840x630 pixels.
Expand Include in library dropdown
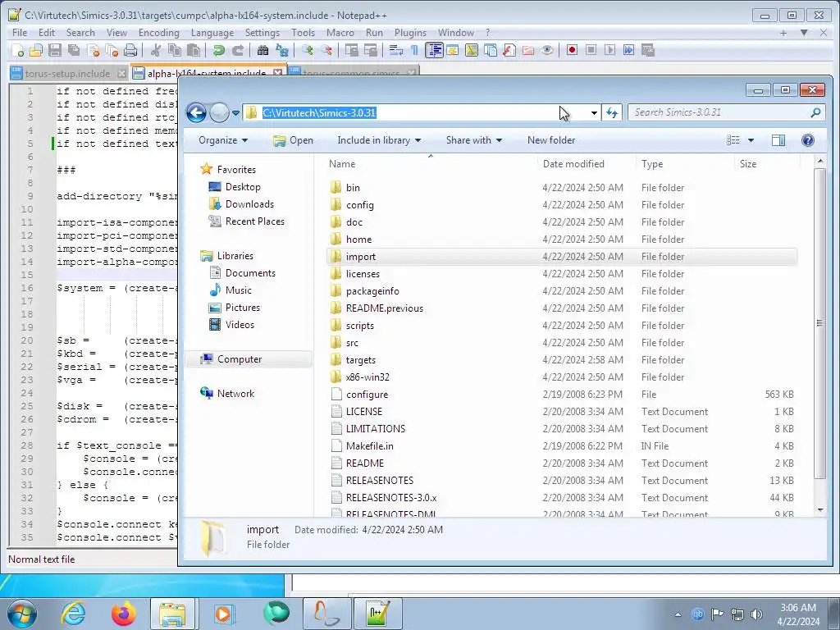(x=379, y=140)
